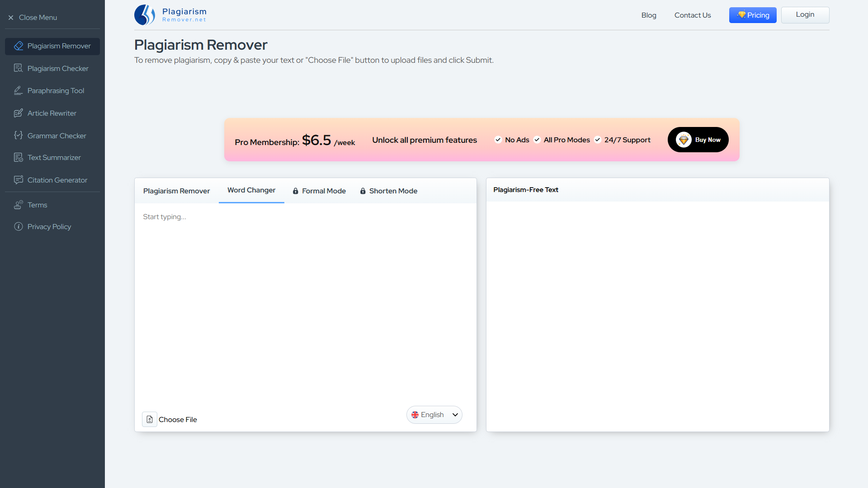This screenshot has width=868, height=488.
Task: Click the UK flag language icon
Action: [415, 415]
